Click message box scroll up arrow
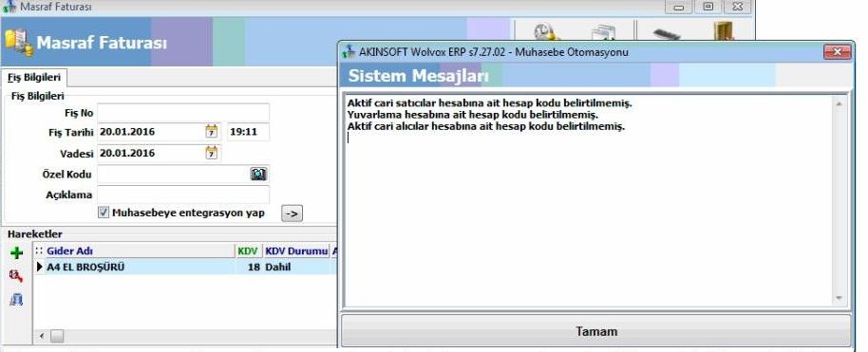The width and height of the screenshot is (868, 352). (840, 103)
